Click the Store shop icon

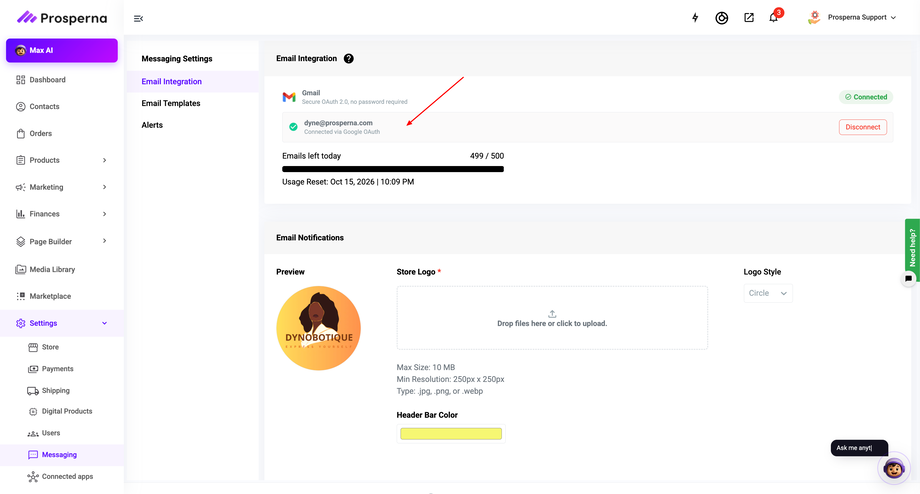pos(33,347)
